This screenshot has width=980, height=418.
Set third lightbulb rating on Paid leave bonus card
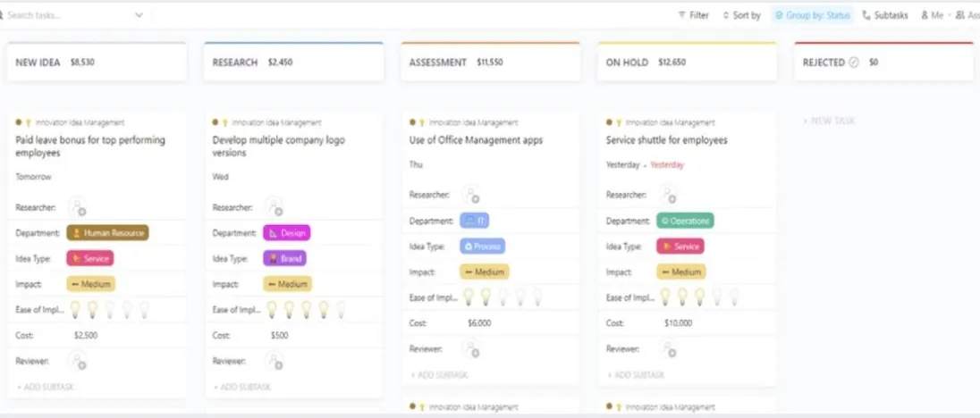tap(110, 309)
